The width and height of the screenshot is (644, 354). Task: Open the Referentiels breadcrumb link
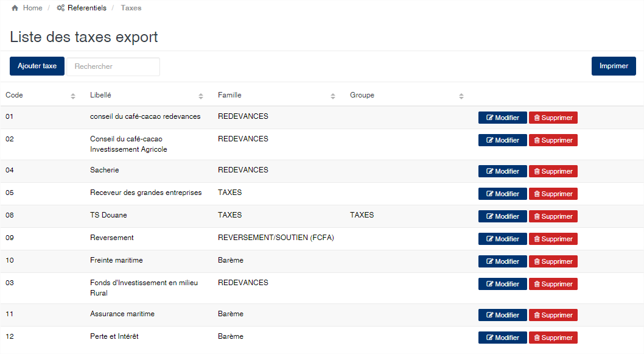pos(86,8)
